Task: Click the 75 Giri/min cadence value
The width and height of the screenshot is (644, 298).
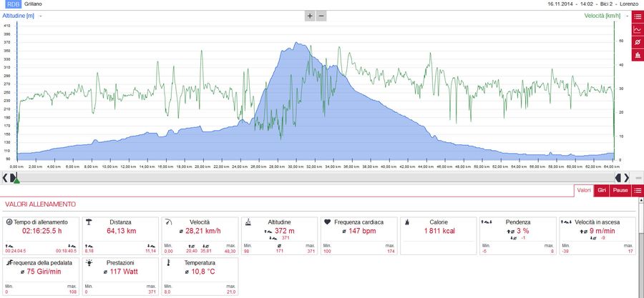Action: point(44,272)
